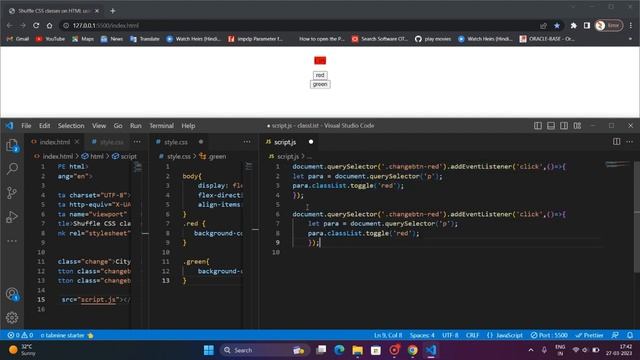Open the Maps bookmark
The image size is (640, 360).
(83, 39)
